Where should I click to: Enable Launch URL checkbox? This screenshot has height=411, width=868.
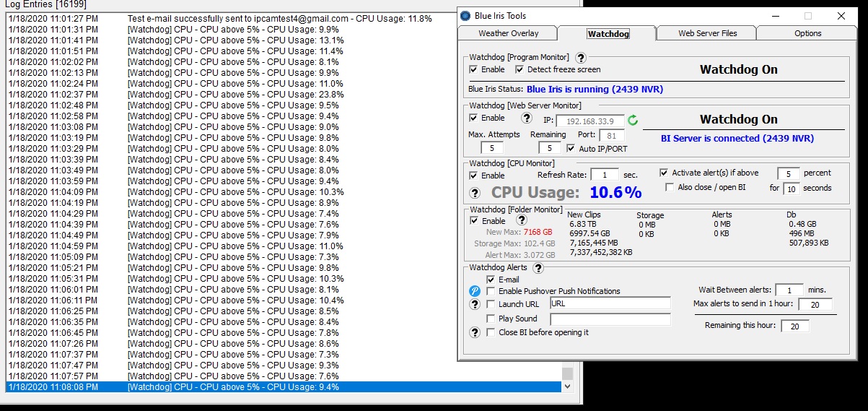tap(491, 304)
